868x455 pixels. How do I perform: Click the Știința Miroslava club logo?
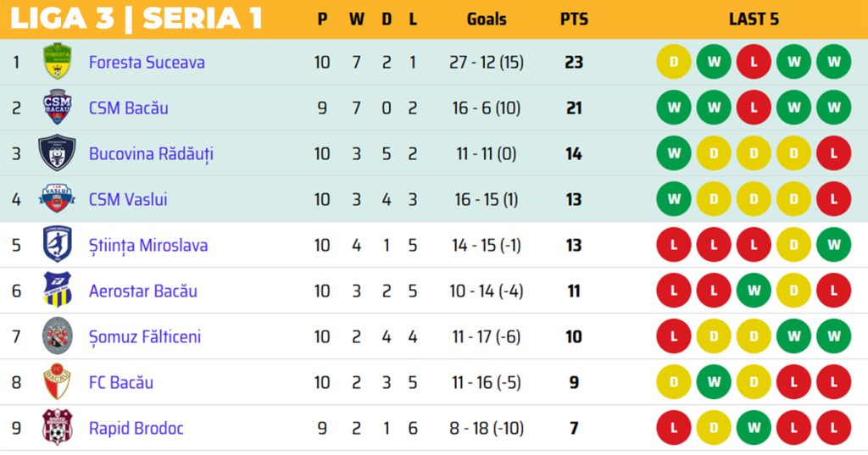(x=58, y=245)
